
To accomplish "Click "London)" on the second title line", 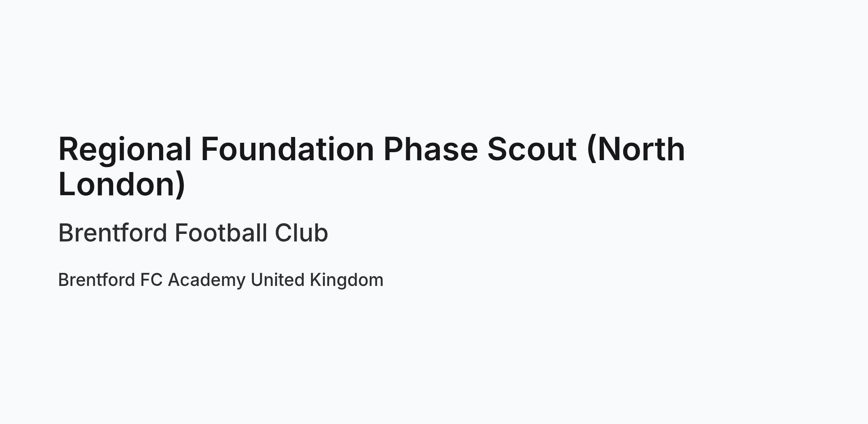I will pyautogui.click(x=122, y=184).
